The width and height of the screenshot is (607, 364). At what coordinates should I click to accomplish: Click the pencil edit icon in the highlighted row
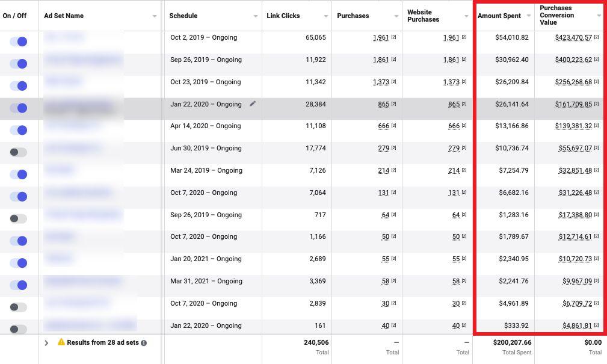[253, 104]
